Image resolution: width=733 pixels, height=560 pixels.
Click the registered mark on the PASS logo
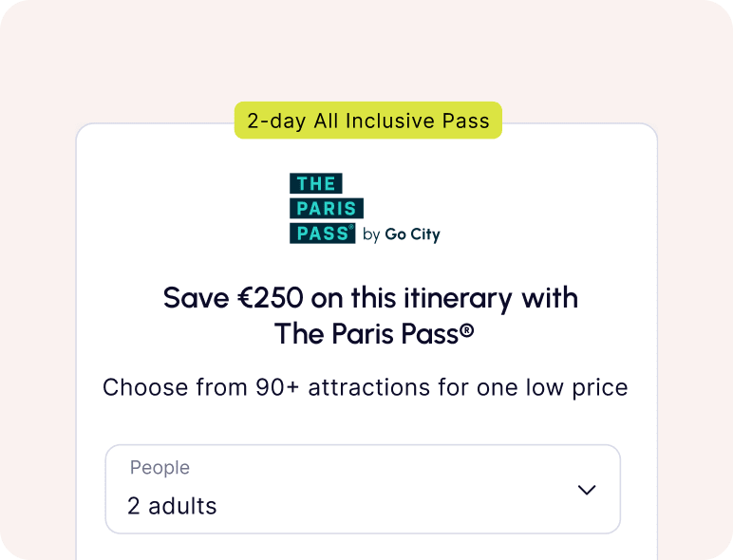pyautogui.click(x=351, y=228)
